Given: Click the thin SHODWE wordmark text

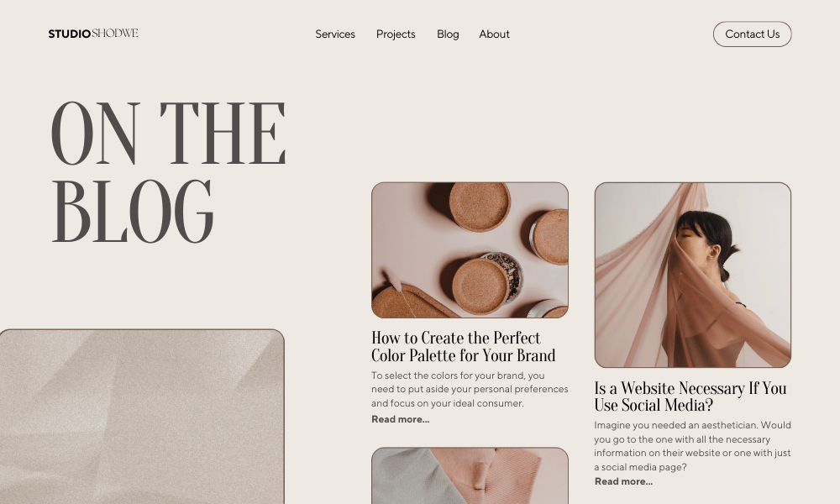Looking at the screenshot, I should coord(115,34).
